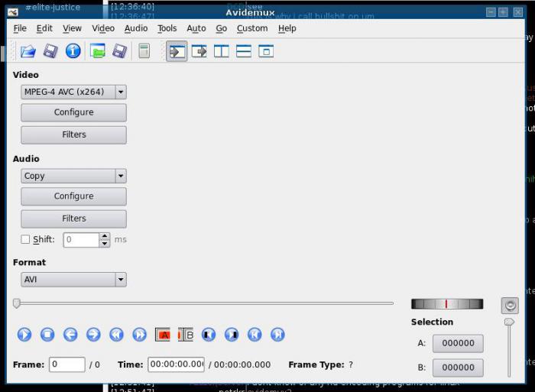Click the Time input field
The height and width of the screenshot is (392, 535).
click(176, 364)
